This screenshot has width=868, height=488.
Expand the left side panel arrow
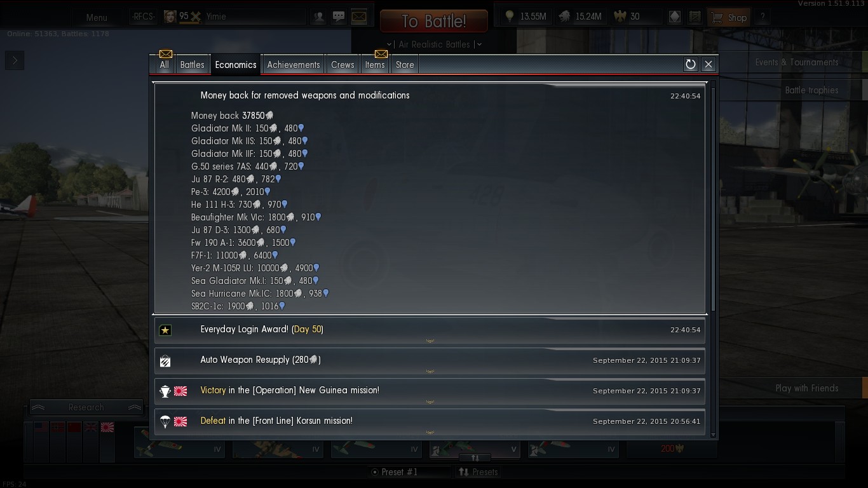15,61
